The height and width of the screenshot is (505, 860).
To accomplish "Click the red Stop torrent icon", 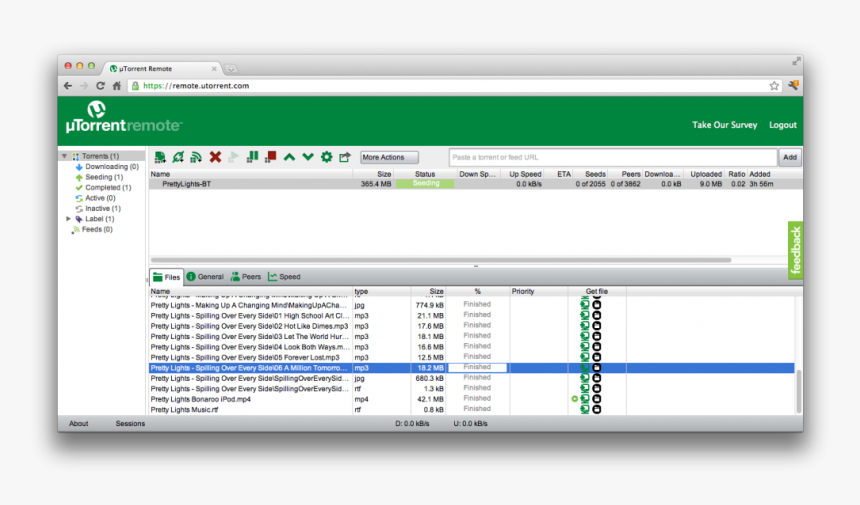I will [270, 157].
